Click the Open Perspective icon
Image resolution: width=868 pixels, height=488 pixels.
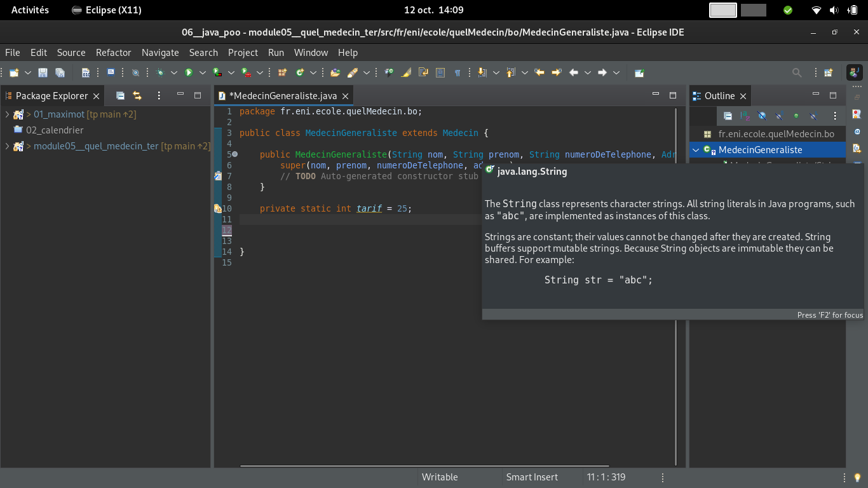(x=828, y=72)
